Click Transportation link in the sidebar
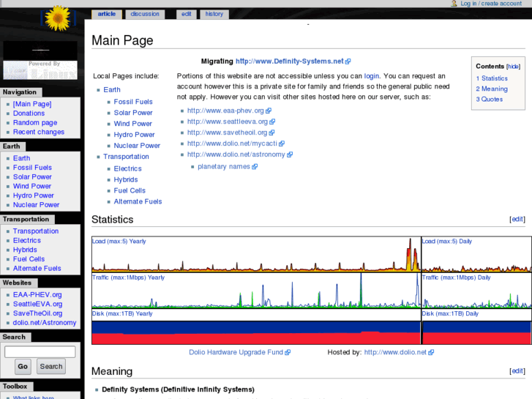The width and height of the screenshot is (532, 399). click(x=36, y=231)
